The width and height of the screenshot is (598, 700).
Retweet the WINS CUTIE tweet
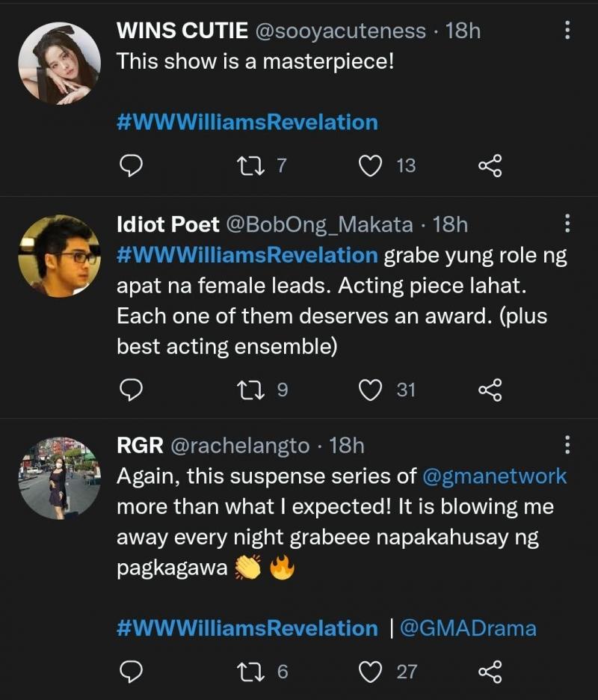(x=246, y=165)
